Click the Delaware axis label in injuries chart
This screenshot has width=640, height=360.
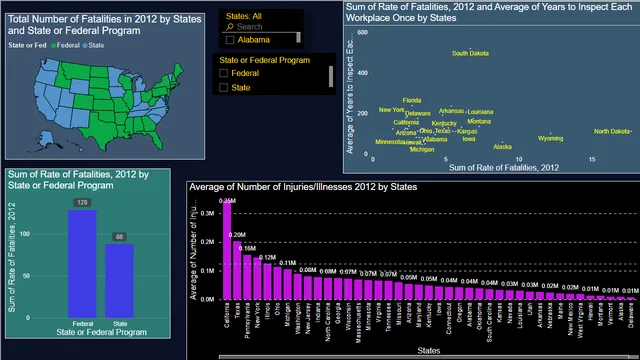point(631,315)
